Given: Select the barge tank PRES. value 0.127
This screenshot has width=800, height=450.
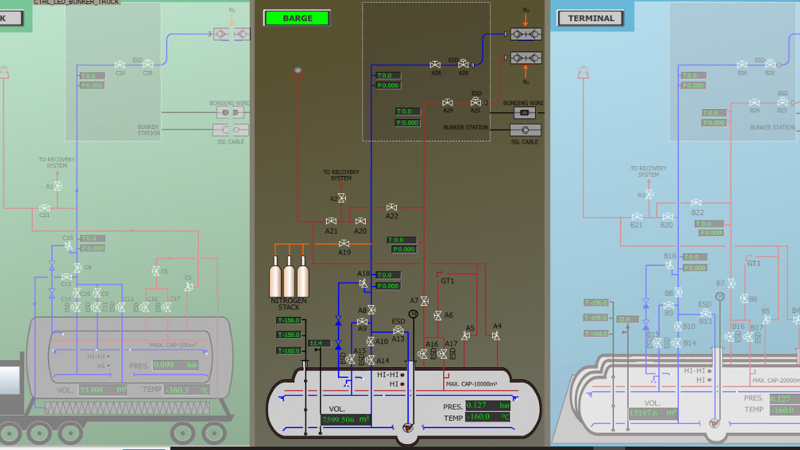Looking at the screenshot, I should pos(475,405).
